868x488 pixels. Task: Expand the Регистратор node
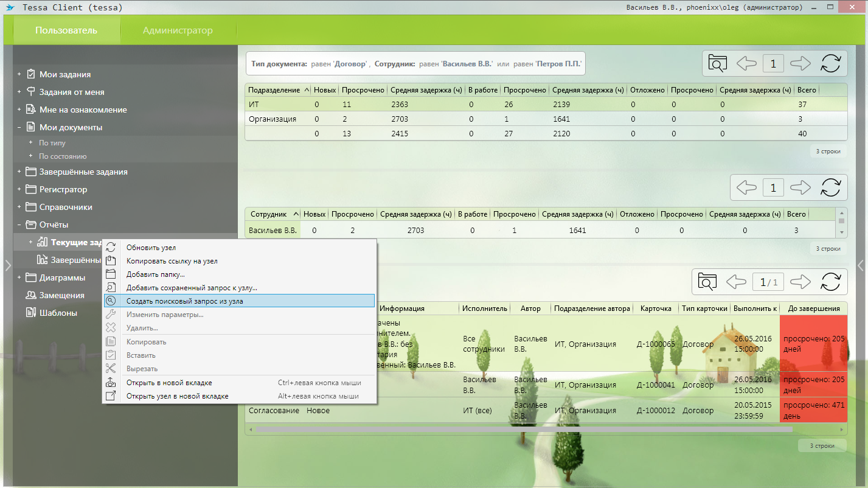click(x=19, y=189)
